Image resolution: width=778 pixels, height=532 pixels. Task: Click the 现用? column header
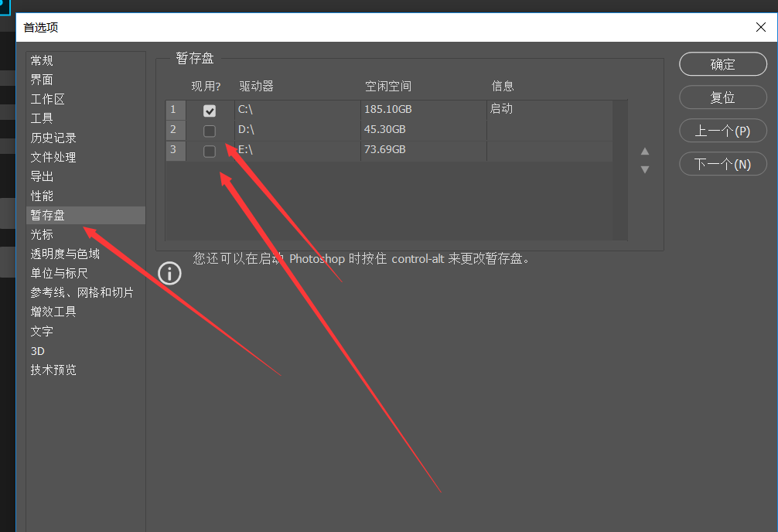[206, 87]
